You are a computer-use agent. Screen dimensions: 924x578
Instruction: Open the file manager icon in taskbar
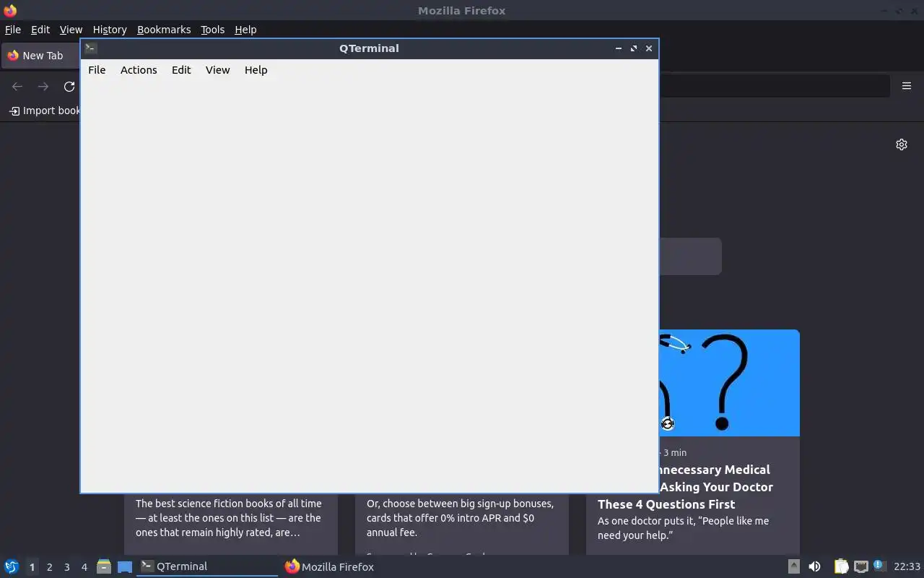[x=103, y=566]
